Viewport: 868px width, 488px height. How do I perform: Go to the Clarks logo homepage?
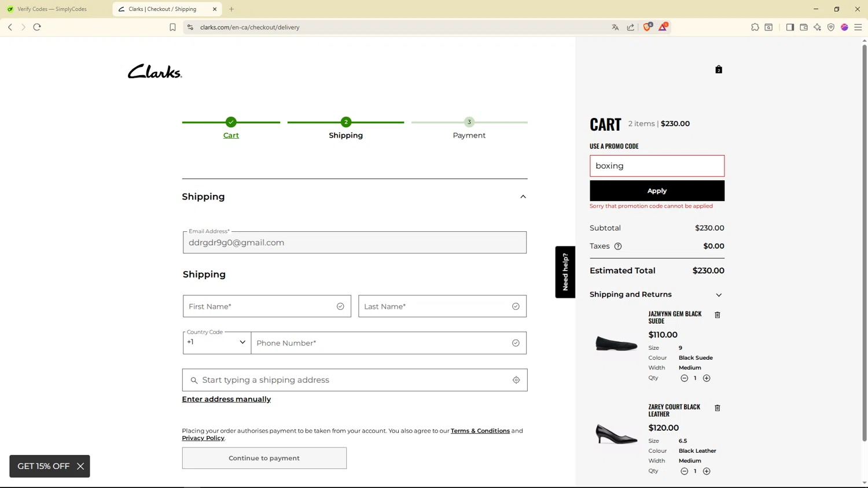pyautogui.click(x=155, y=71)
